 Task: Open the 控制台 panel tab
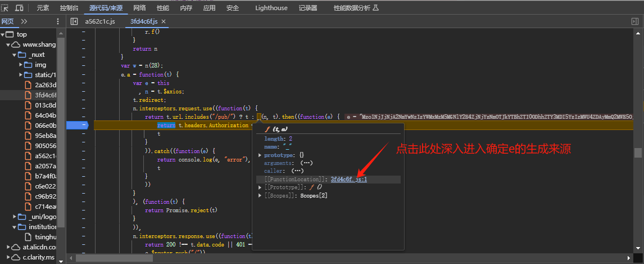tap(69, 8)
